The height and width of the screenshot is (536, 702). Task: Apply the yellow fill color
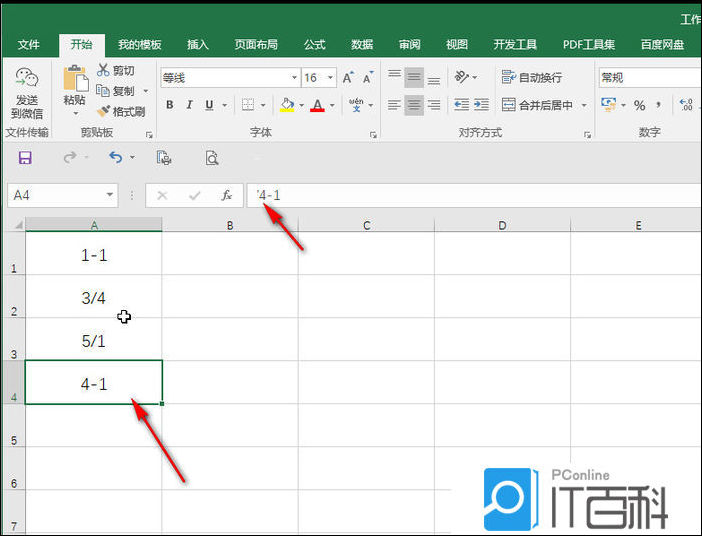point(287,105)
